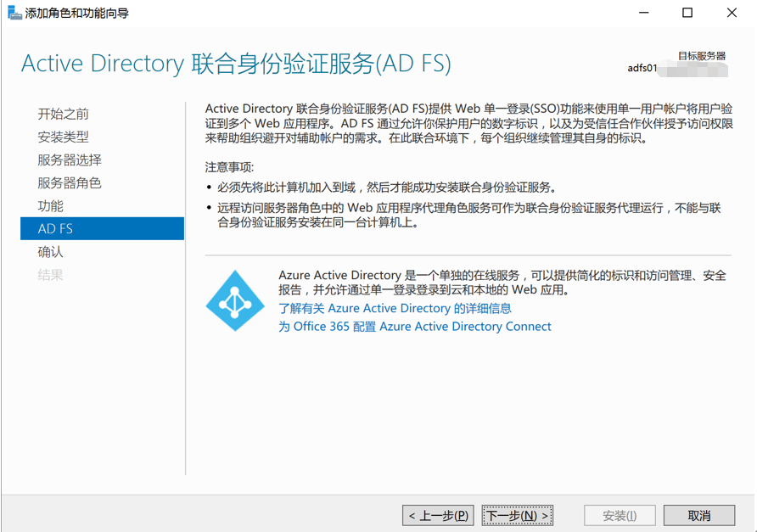Click the bullet text 必须先将此计算机加入到域
Viewport: 757px width, 532px height.
(x=386, y=188)
